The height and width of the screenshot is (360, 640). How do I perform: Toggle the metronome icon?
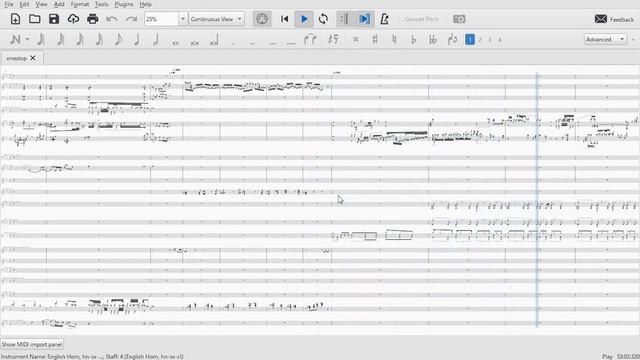[384, 19]
